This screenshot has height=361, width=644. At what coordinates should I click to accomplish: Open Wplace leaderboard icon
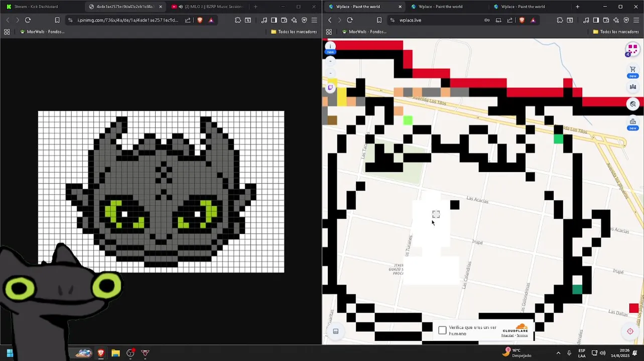coord(633,121)
